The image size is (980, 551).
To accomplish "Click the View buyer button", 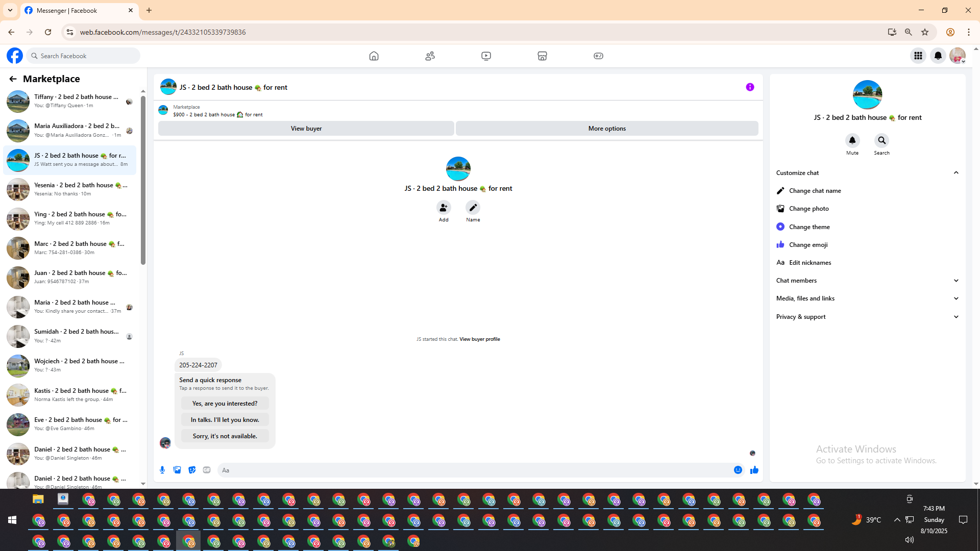I will 306,129.
